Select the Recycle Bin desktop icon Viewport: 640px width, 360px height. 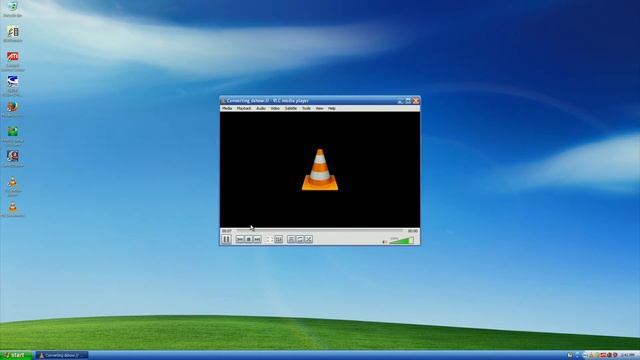pos(13,9)
